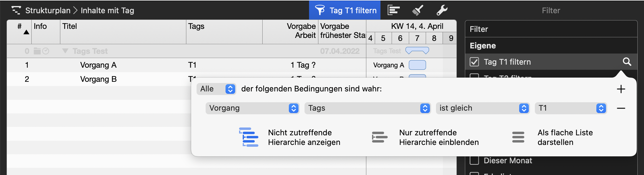Open the Vorgang type dropdown
The height and width of the screenshot is (175, 644).
coord(252,108)
